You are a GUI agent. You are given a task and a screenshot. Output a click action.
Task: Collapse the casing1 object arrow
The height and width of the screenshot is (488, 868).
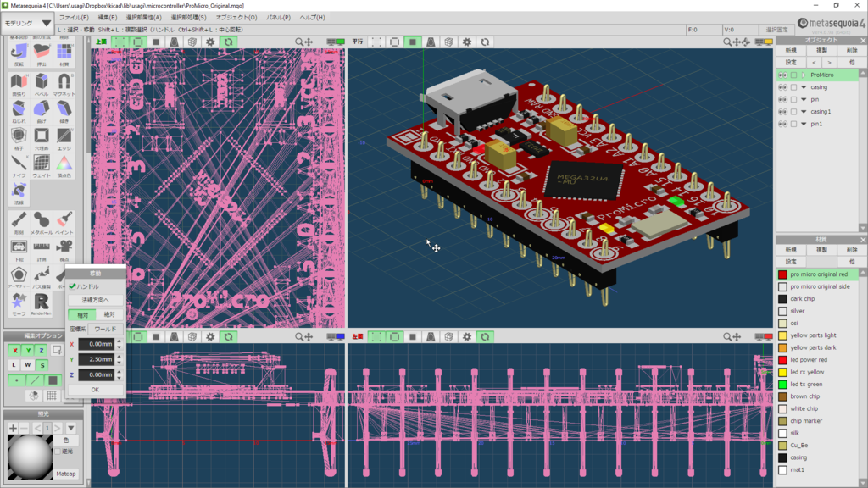[804, 112]
